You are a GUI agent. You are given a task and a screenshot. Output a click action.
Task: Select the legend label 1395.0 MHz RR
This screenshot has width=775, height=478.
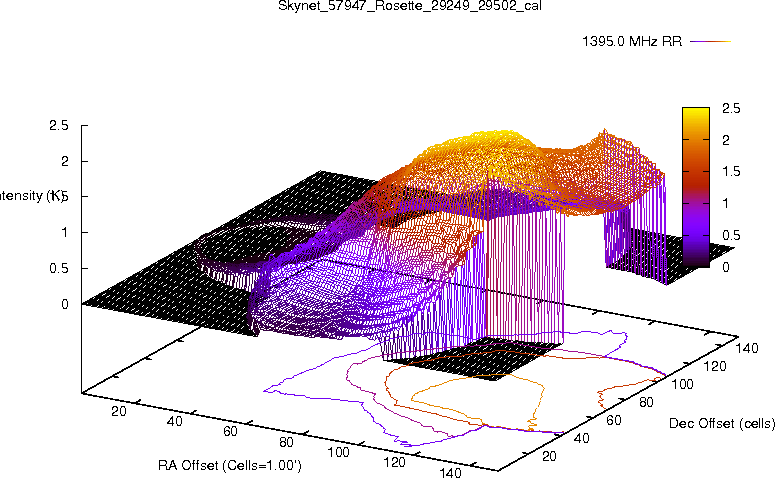(x=632, y=42)
